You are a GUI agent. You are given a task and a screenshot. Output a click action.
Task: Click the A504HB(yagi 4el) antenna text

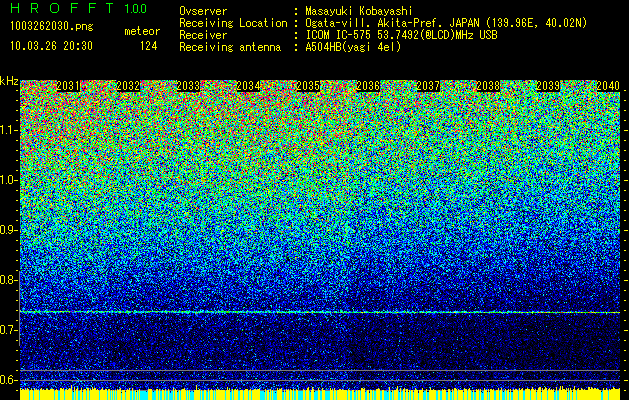pyautogui.click(x=353, y=47)
